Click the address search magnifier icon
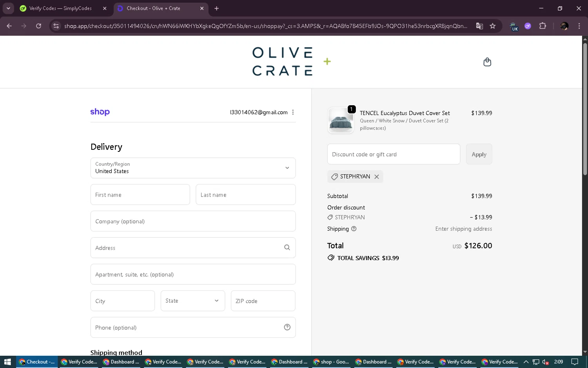 (287, 248)
